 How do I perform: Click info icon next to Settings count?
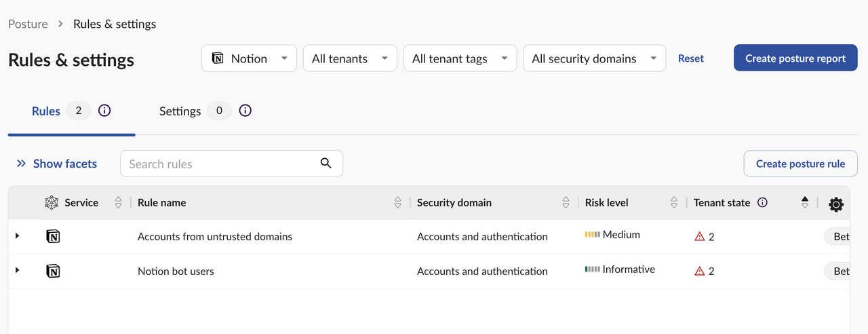(245, 110)
